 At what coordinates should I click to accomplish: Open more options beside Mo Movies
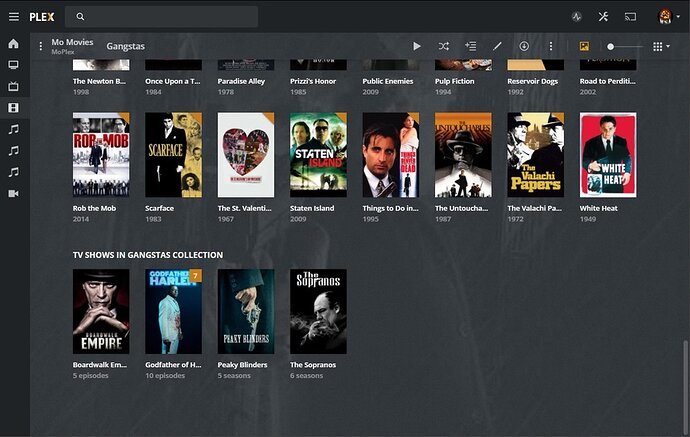tap(40, 46)
